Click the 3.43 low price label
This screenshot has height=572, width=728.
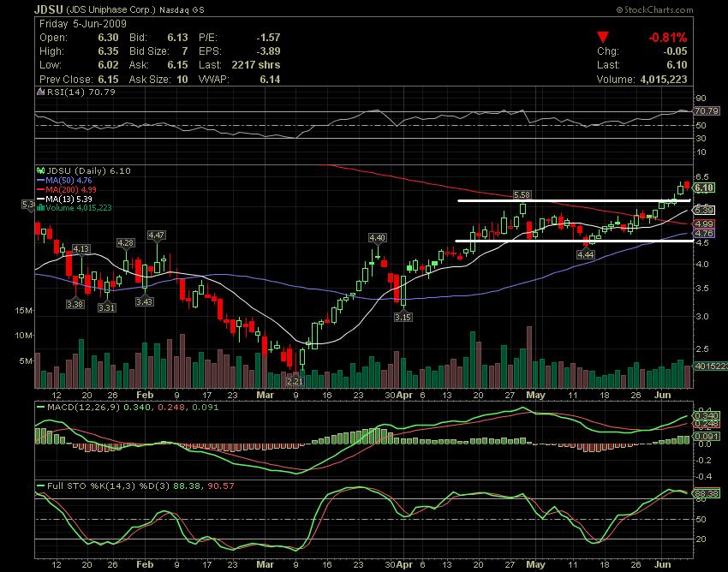144,301
